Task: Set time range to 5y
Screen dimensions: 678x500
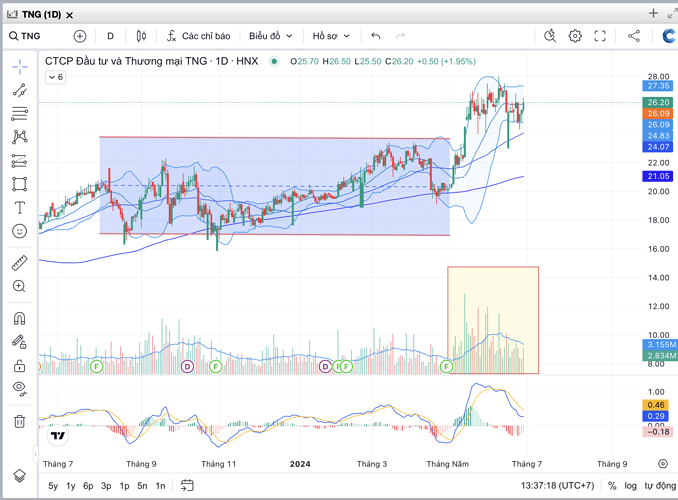Action: [x=53, y=486]
